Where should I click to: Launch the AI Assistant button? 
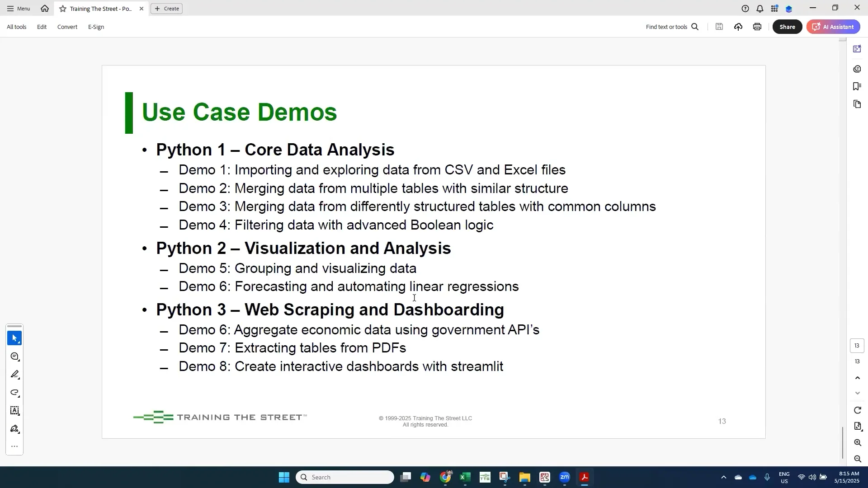pos(833,27)
